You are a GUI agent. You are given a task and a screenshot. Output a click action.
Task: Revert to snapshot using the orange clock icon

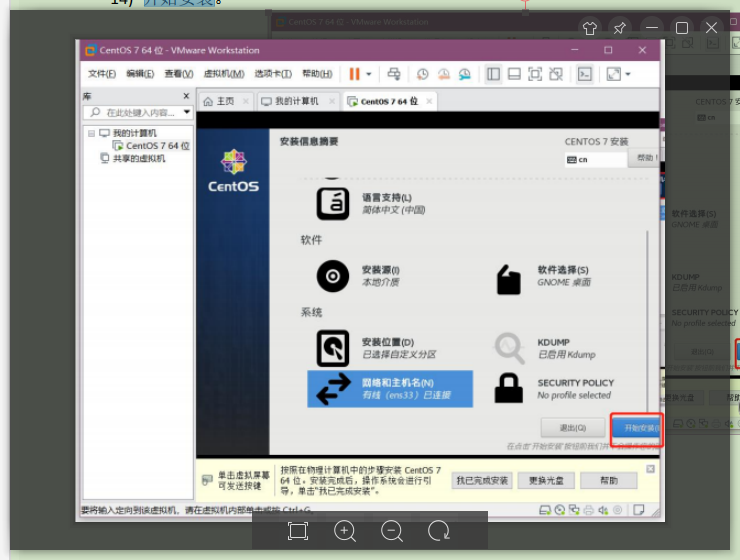[x=444, y=74]
